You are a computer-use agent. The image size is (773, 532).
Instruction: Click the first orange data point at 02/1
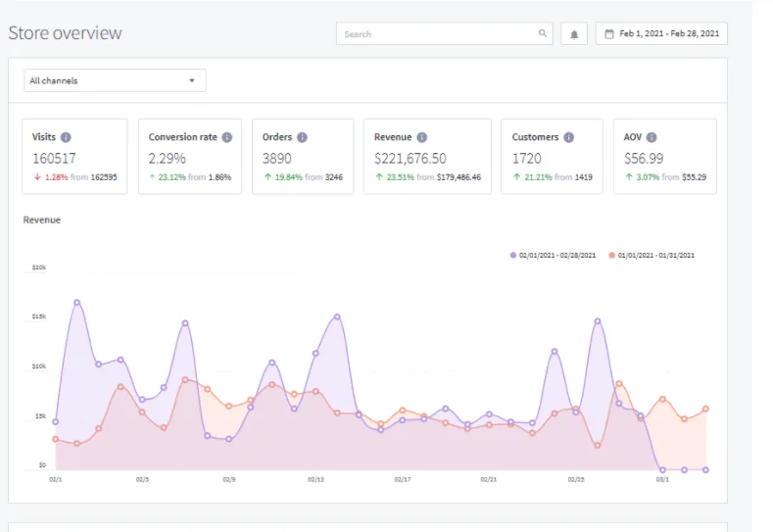pos(55,439)
